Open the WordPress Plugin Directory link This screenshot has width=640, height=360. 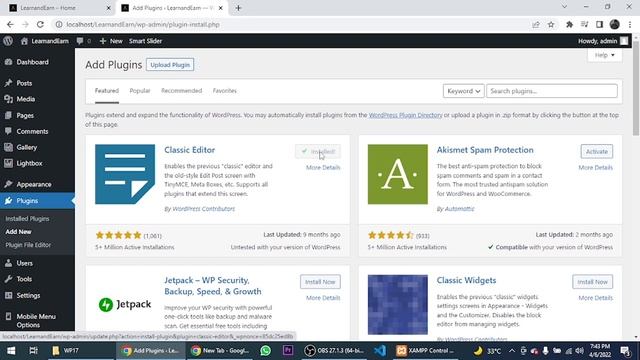(x=405, y=115)
